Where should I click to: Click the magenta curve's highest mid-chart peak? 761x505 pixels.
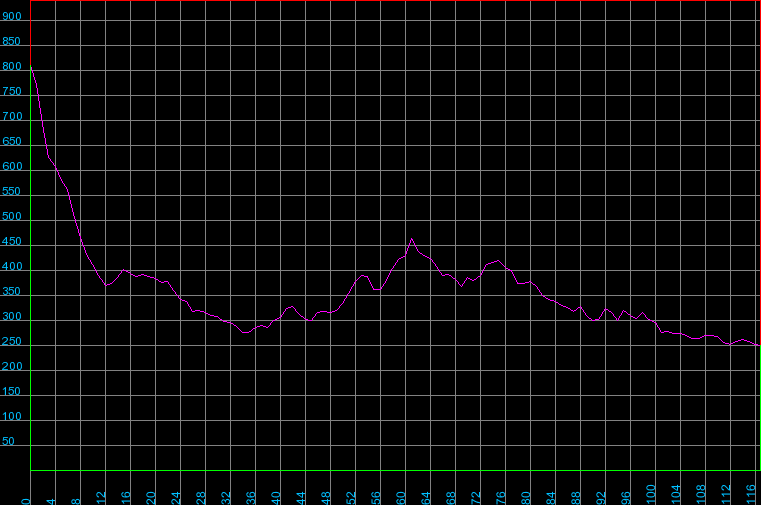point(412,239)
